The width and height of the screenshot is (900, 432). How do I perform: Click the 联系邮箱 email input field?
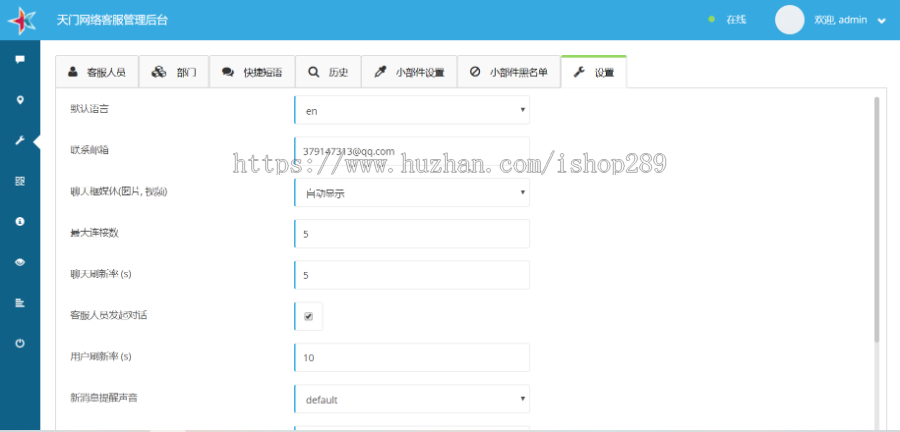[x=412, y=151]
